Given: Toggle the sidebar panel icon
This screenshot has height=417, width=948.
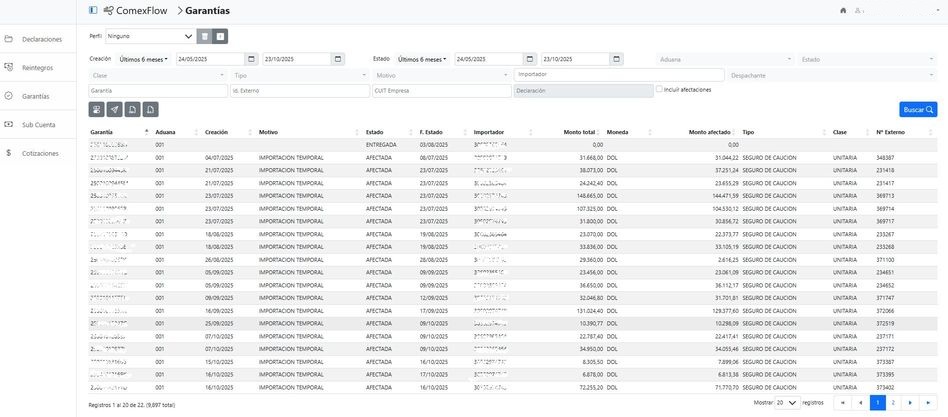Looking at the screenshot, I should [93, 10].
